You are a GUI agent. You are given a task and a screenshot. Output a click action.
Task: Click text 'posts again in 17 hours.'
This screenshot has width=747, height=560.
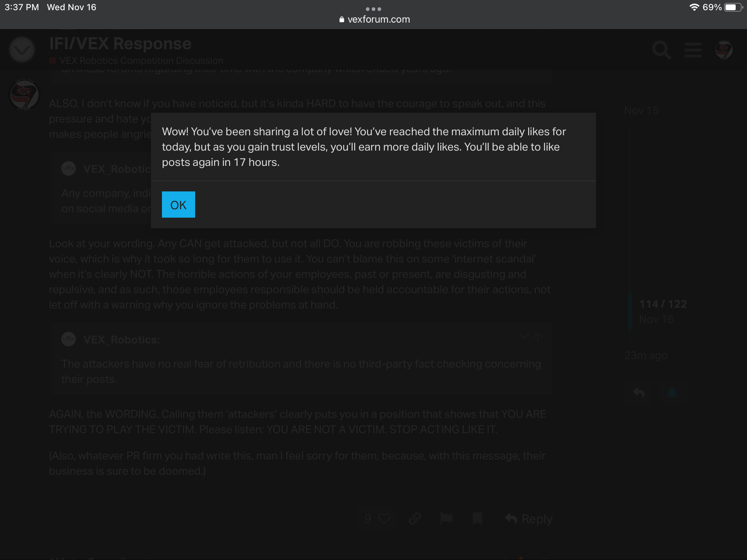point(221,162)
